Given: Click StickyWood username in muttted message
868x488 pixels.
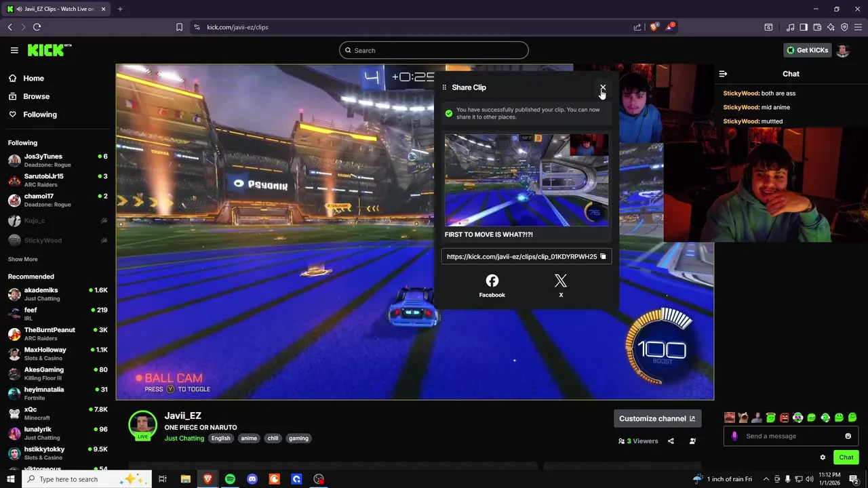Looking at the screenshot, I should click(741, 121).
